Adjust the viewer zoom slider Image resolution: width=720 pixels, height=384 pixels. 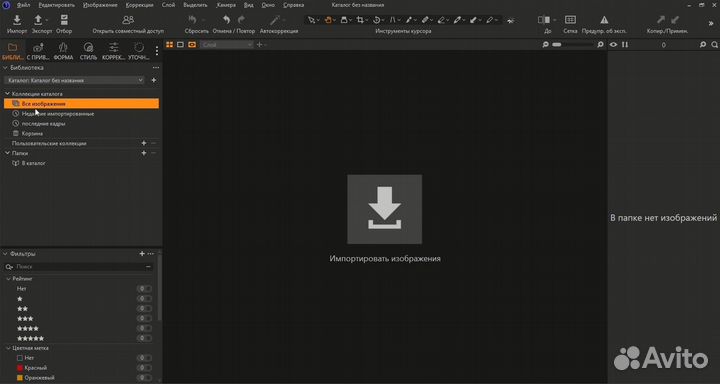(572, 45)
